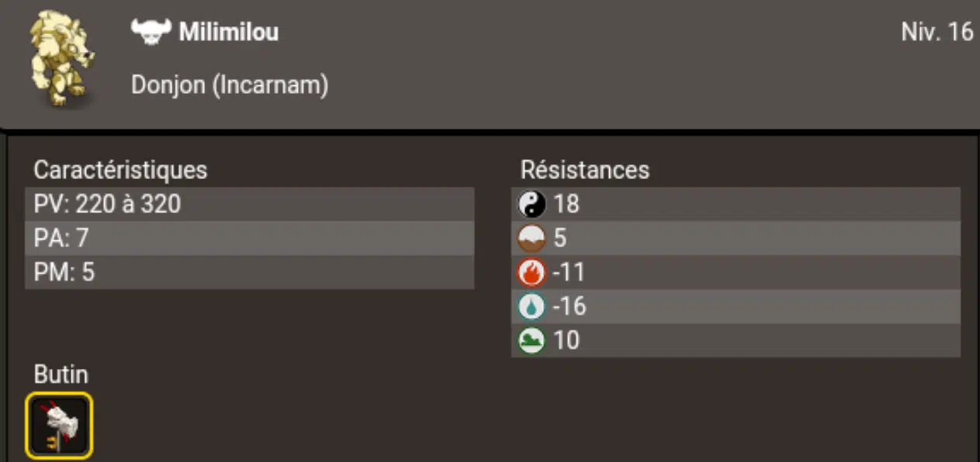Select the air resistance icon
This screenshot has height=462, width=980.
pos(532,340)
